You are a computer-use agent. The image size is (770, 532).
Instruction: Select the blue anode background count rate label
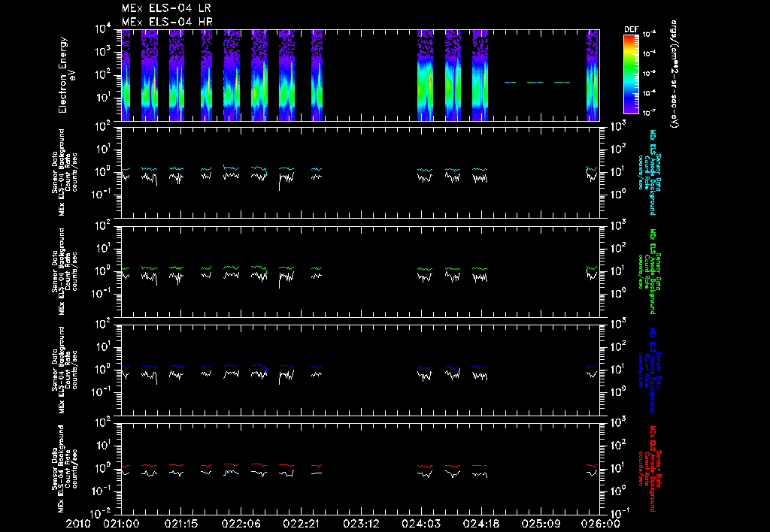(649, 370)
